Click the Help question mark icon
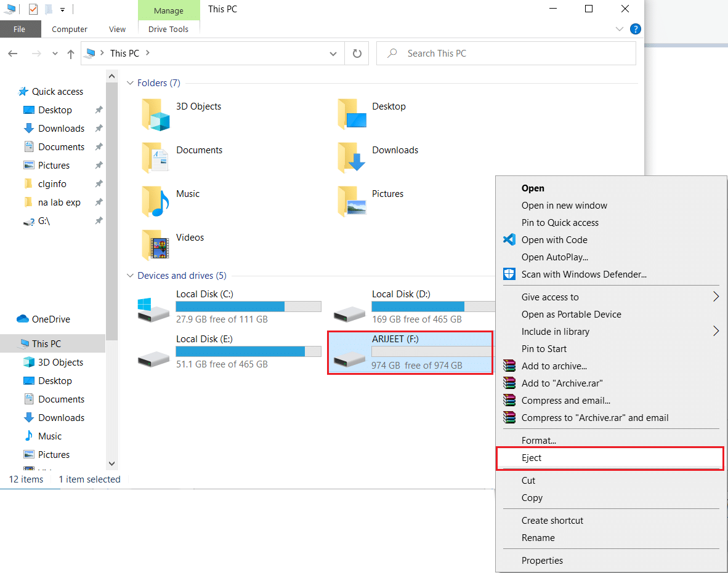728x573 pixels. point(636,29)
